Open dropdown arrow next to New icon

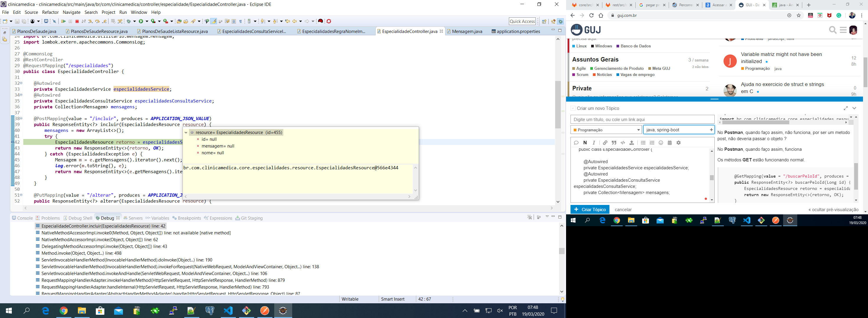click(x=11, y=21)
